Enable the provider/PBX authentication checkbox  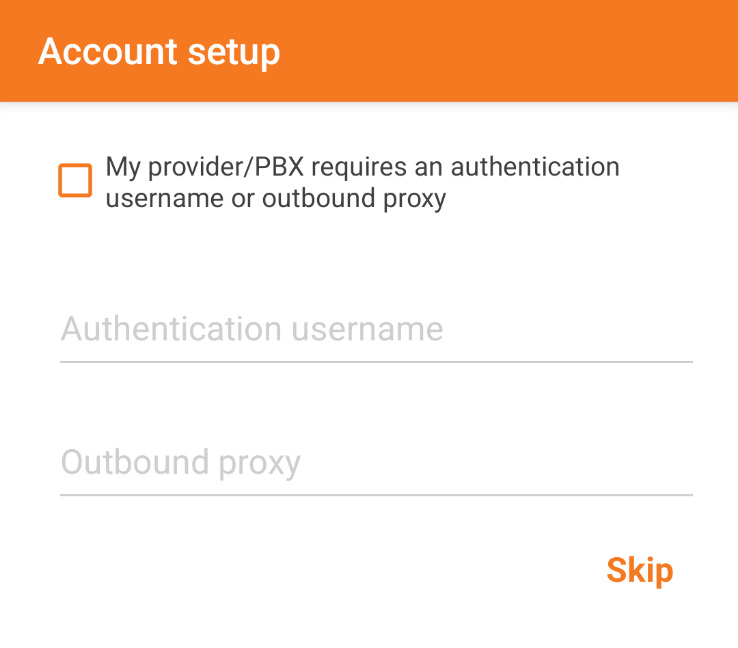[x=75, y=181]
